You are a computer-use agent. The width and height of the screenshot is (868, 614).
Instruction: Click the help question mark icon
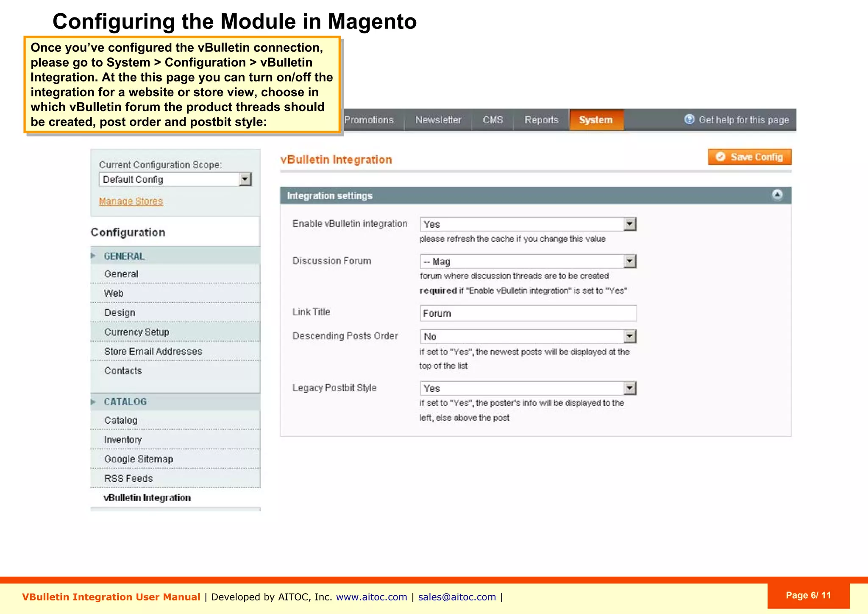click(x=689, y=120)
